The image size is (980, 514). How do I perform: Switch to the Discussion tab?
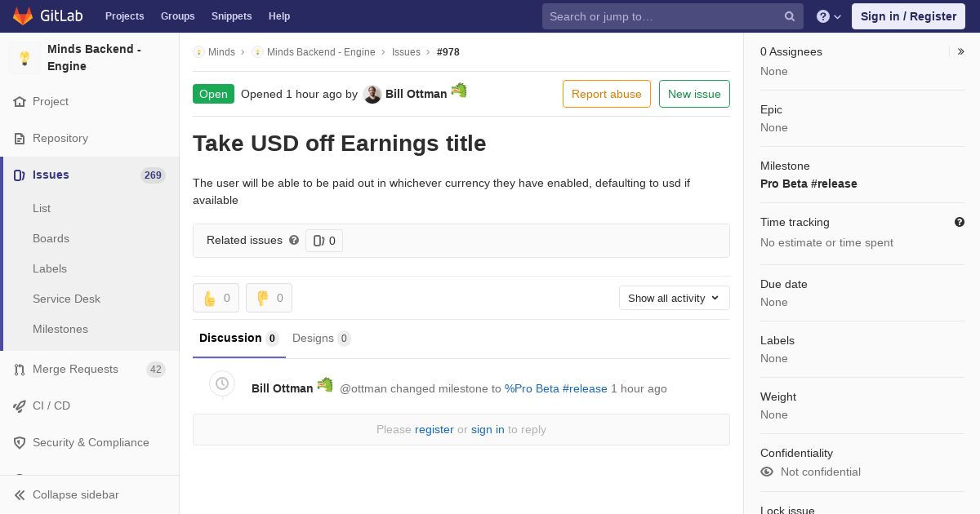pos(239,339)
